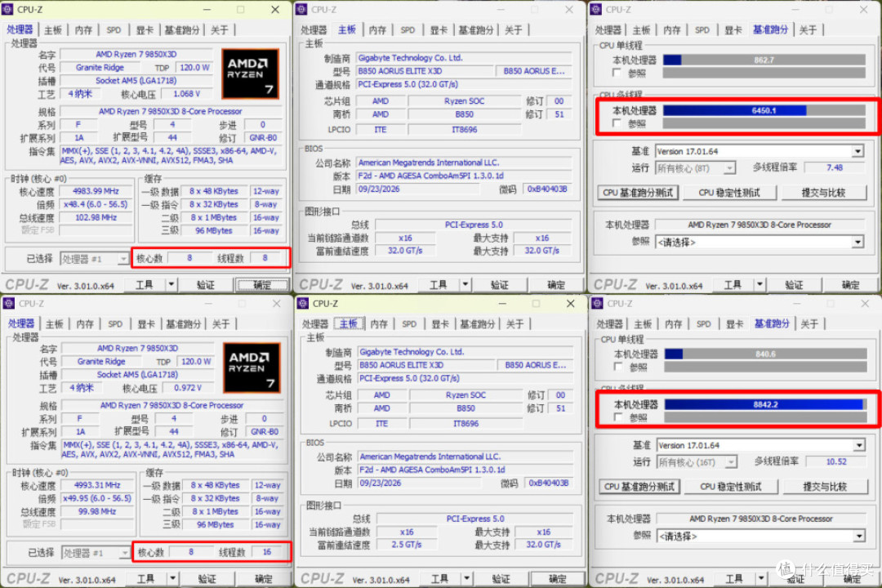Select 主板 tab in the 6450.1 benchmark window

point(641,30)
